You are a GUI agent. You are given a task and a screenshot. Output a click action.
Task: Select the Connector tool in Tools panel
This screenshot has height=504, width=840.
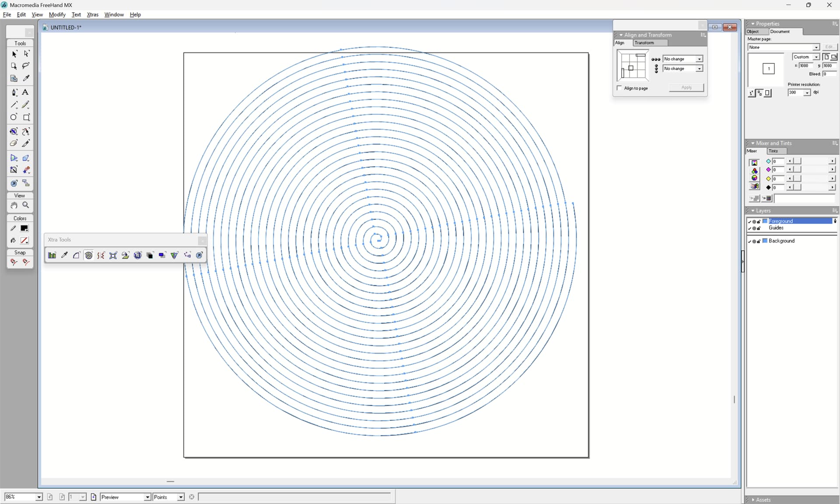[x=26, y=183]
